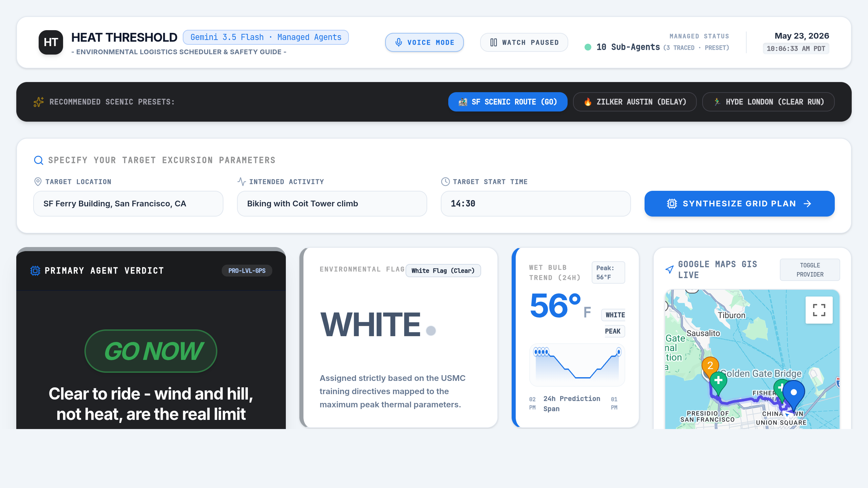
Task: Click the pause icon in Watch Paused
Action: point(494,42)
